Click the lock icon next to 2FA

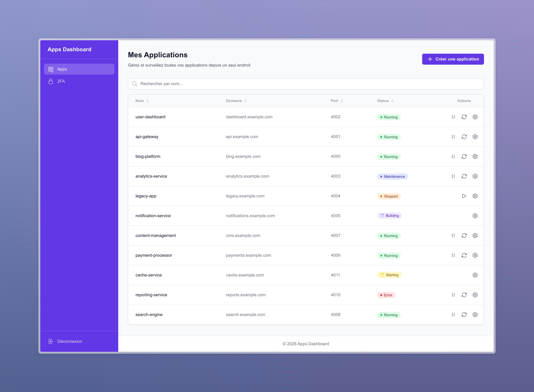click(x=51, y=81)
